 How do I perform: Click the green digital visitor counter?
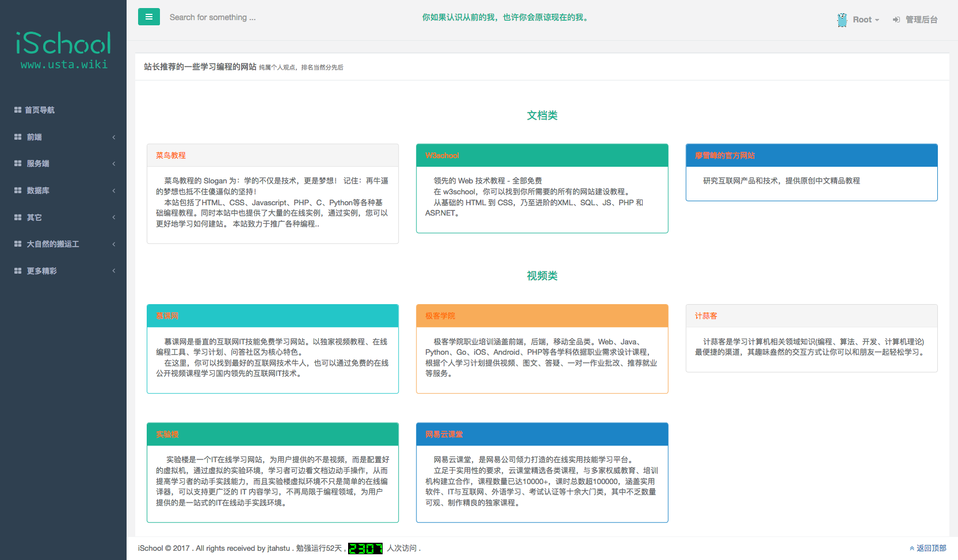tap(365, 549)
